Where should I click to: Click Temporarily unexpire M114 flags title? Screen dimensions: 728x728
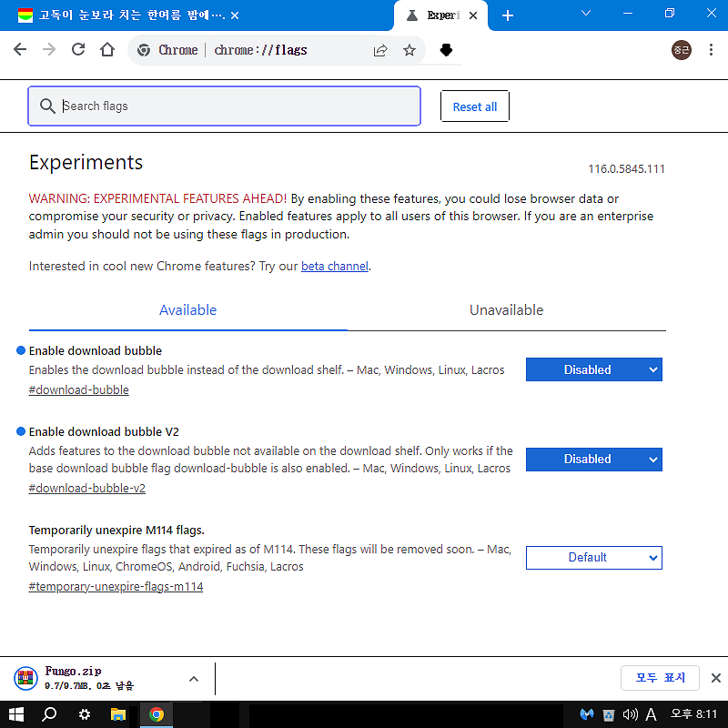click(x=116, y=531)
